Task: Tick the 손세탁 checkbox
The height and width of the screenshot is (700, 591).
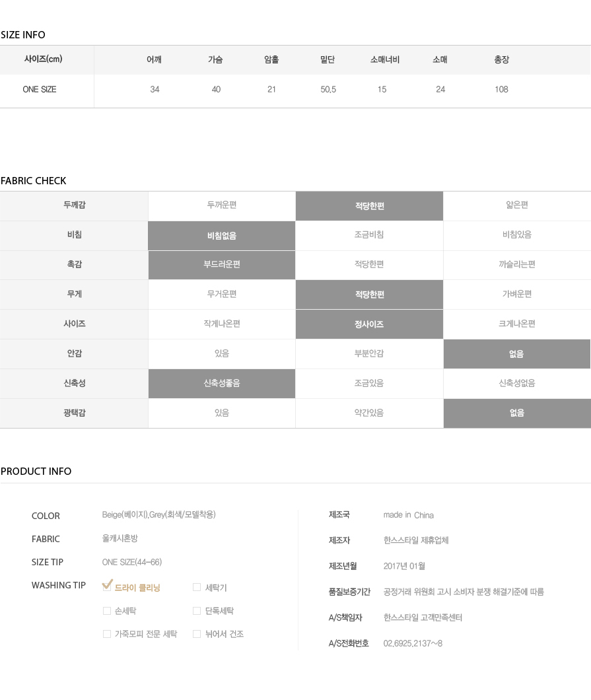Action: click(107, 611)
